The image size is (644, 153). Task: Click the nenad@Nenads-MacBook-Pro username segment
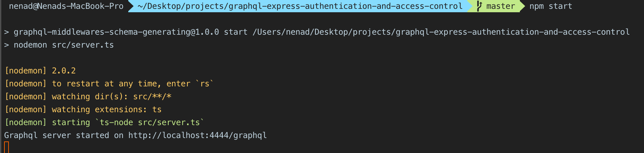coord(66,6)
